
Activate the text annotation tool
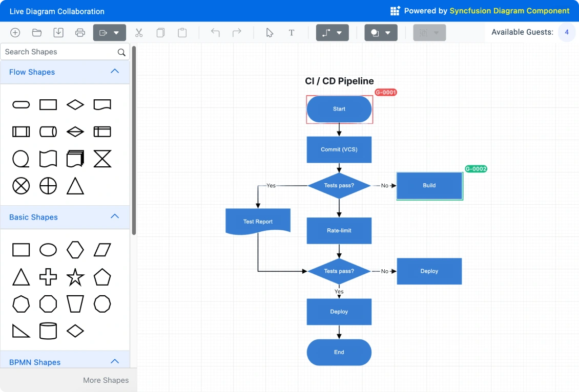(292, 32)
